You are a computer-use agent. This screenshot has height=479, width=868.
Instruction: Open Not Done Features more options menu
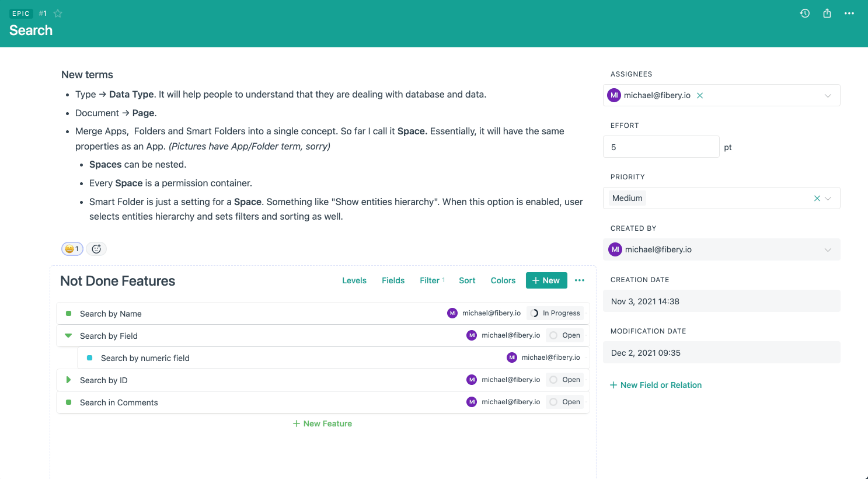pos(579,280)
